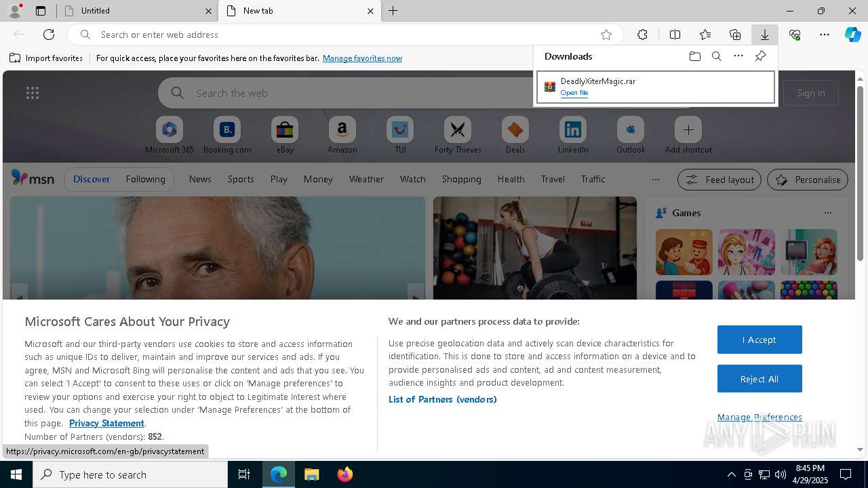Image resolution: width=868 pixels, height=488 pixels.
Task: Open Forty Thieves shortcut
Action: point(458,135)
